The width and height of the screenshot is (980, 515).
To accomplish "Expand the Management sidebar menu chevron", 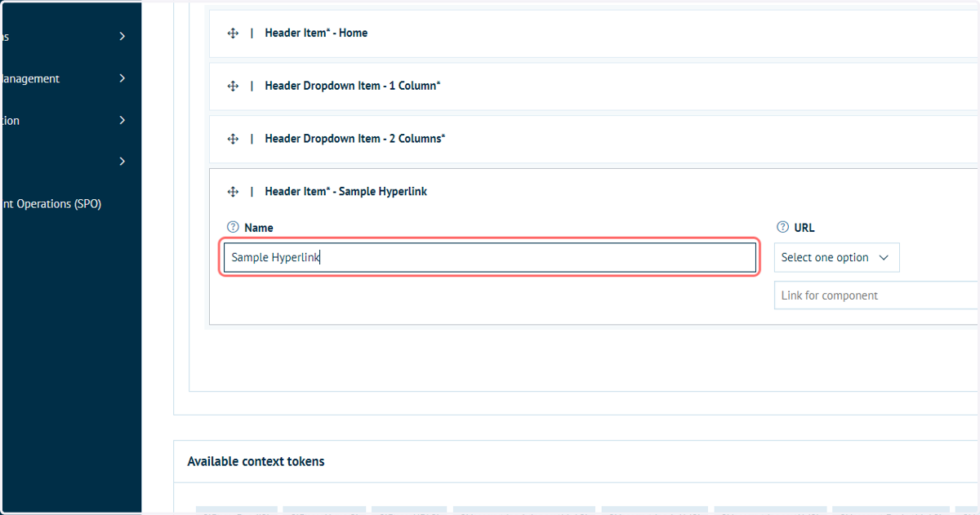I will (122, 78).
